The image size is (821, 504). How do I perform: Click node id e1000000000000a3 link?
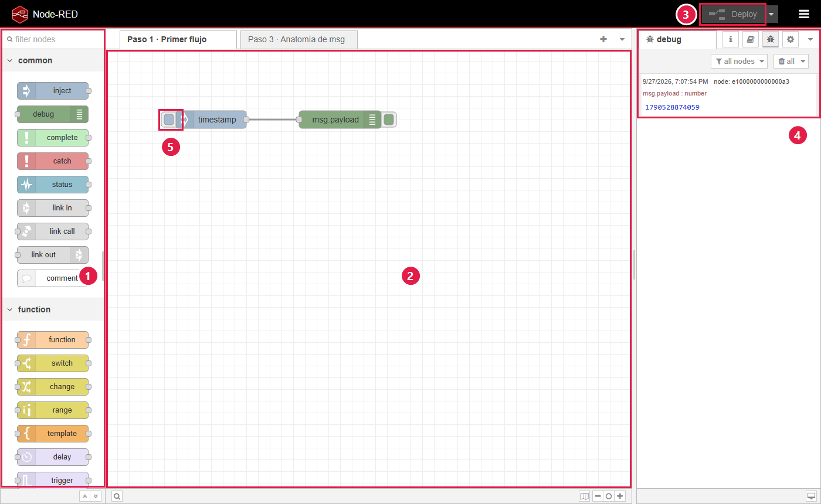pos(751,81)
